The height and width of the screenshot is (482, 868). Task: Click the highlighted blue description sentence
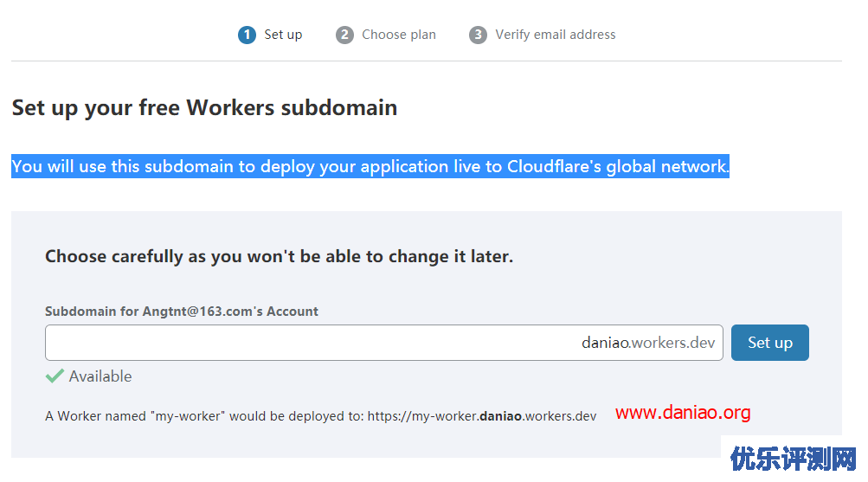[x=370, y=166]
